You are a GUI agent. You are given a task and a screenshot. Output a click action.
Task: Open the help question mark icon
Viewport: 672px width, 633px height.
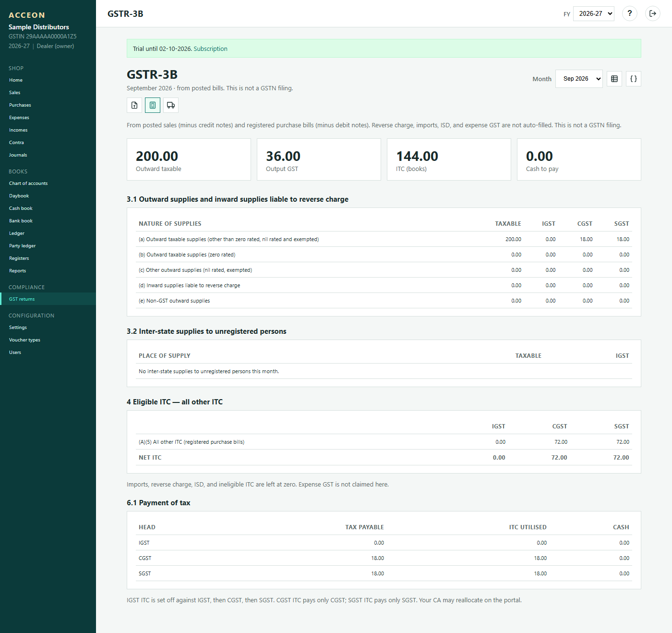coord(630,13)
